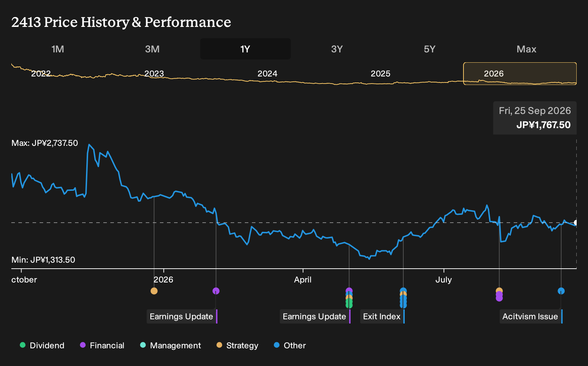Viewport: 588px width, 366px height.
Task: Toggle the Strategy legend filter
Action: pos(237,345)
